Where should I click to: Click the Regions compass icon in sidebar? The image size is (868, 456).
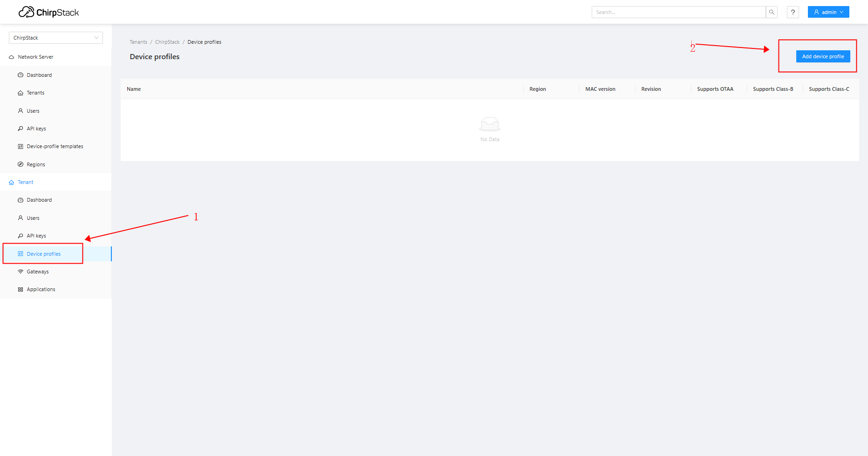tap(21, 164)
